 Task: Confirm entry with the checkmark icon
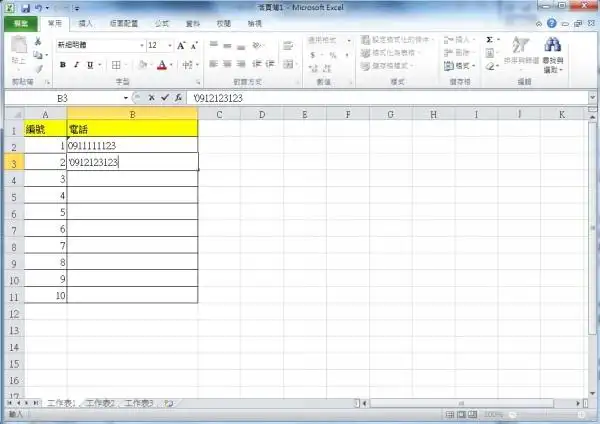click(164, 99)
